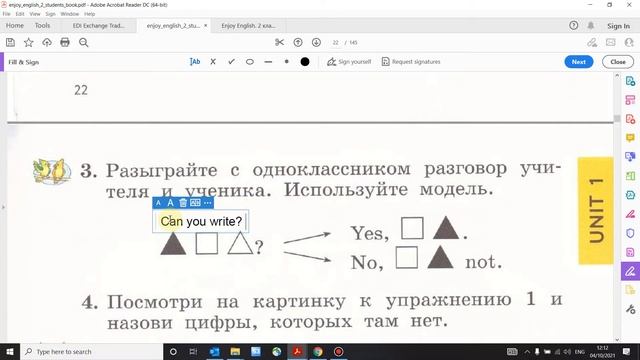Viewport: 640px width, 360px height.
Task: Click inside the 'Can you write?' text box
Action: [x=201, y=222]
